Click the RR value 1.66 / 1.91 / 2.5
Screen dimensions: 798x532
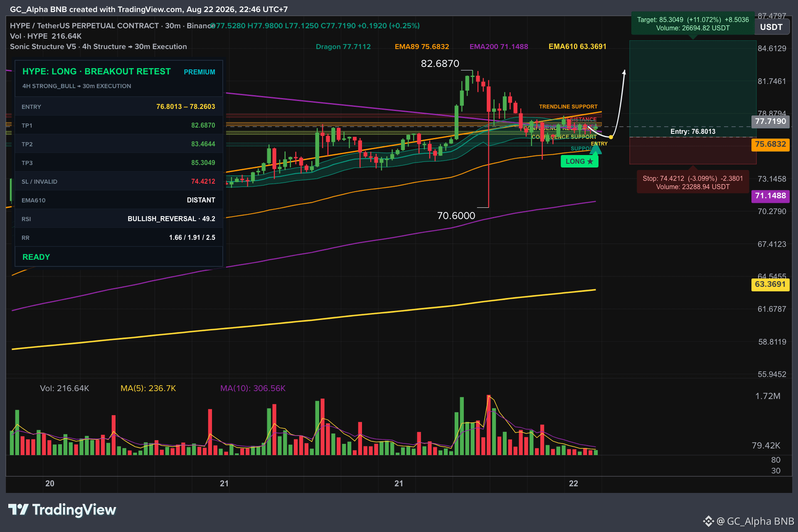[x=192, y=238]
